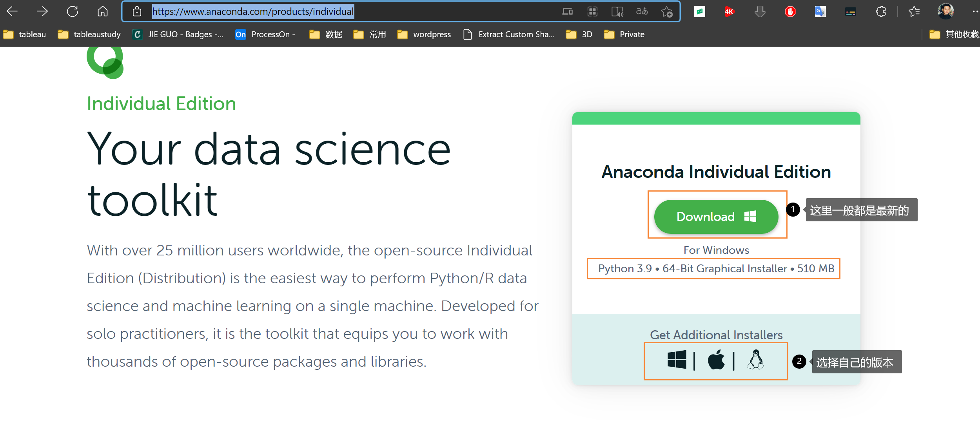Open the JIE GUO - Badges bookmark

point(178,34)
